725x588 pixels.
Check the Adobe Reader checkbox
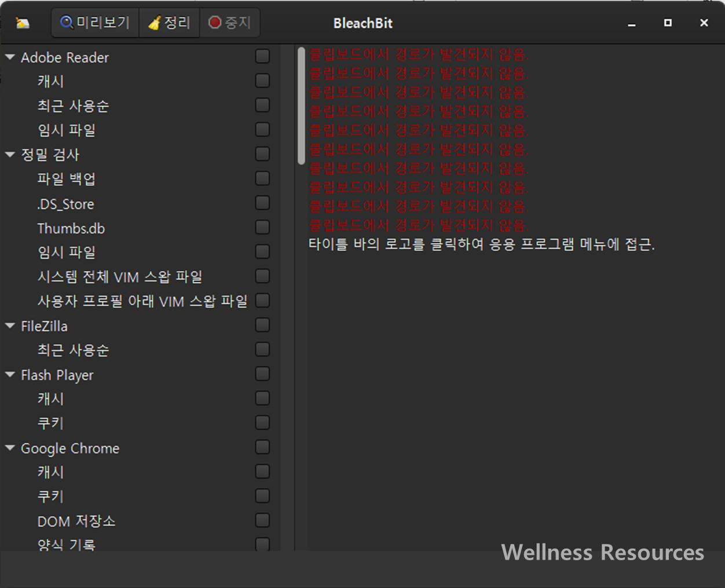pyautogui.click(x=262, y=56)
